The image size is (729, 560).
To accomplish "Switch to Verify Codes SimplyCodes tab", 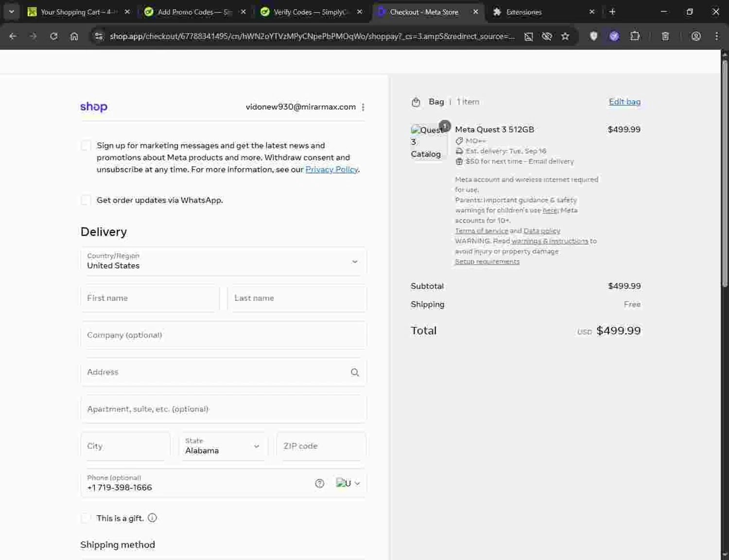I will click(x=311, y=12).
